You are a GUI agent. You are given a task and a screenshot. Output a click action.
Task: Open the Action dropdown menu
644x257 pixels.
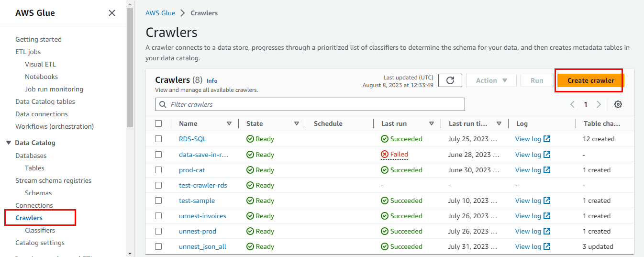point(491,80)
